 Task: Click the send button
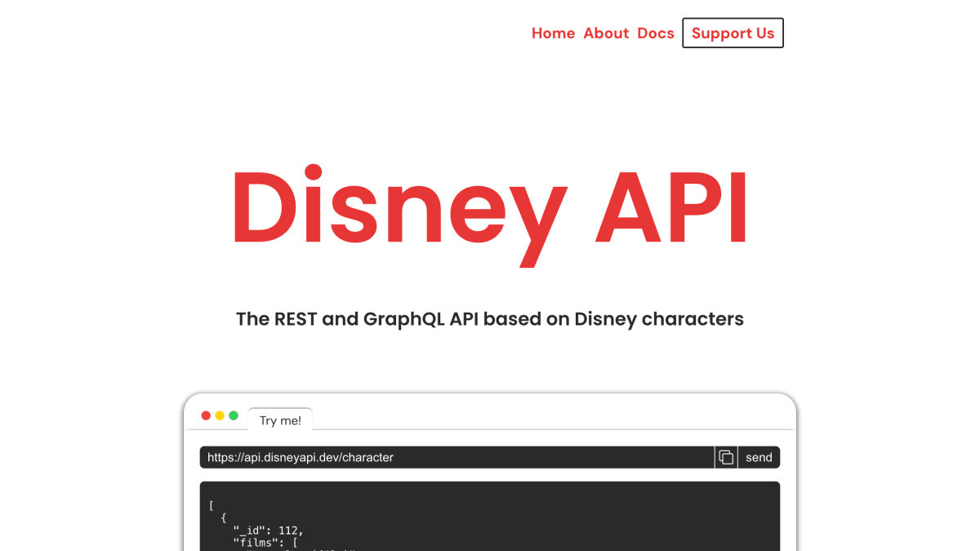coord(759,457)
